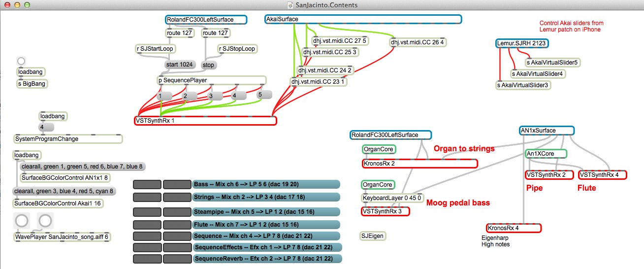This screenshot has width=644, height=269.
Task: Select the 'dhj.vst.midi.CC 27 5' object
Action: pos(340,40)
